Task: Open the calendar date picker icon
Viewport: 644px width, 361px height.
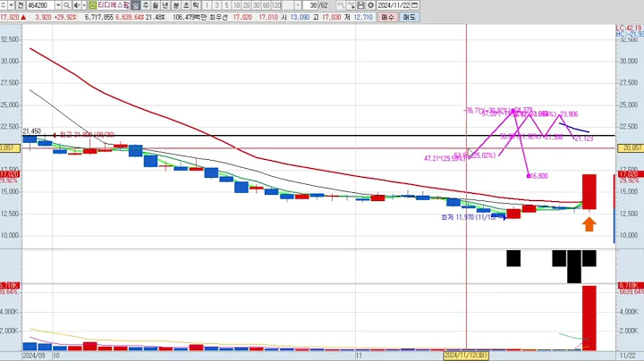Action: click(x=414, y=5)
